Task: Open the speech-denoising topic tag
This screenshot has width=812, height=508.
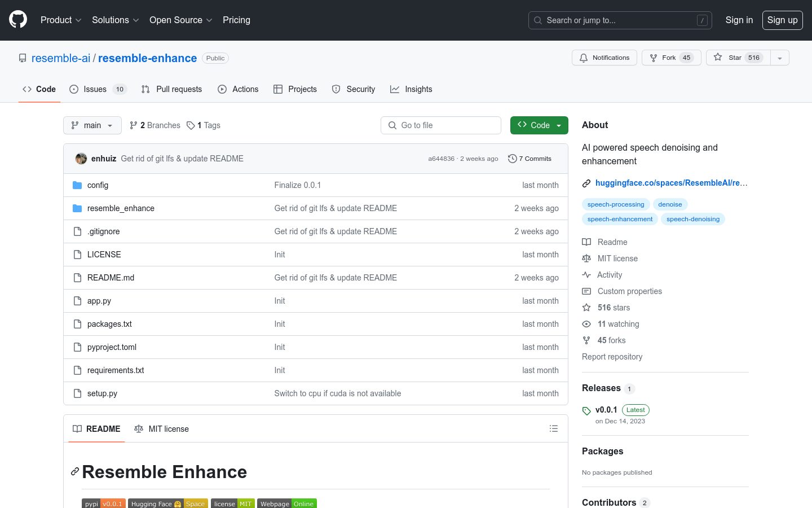Action: tap(693, 219)
